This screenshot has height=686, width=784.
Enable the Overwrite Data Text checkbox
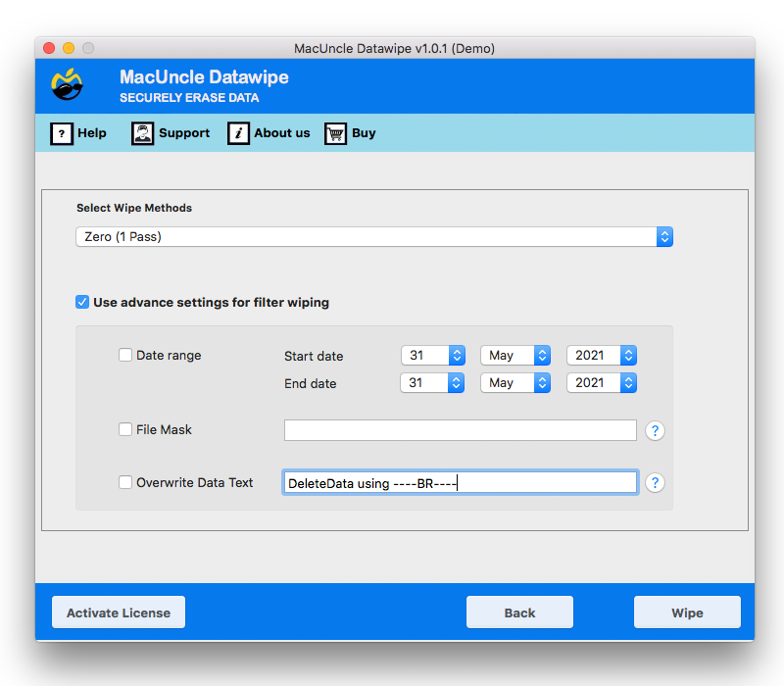coord(125,482)
